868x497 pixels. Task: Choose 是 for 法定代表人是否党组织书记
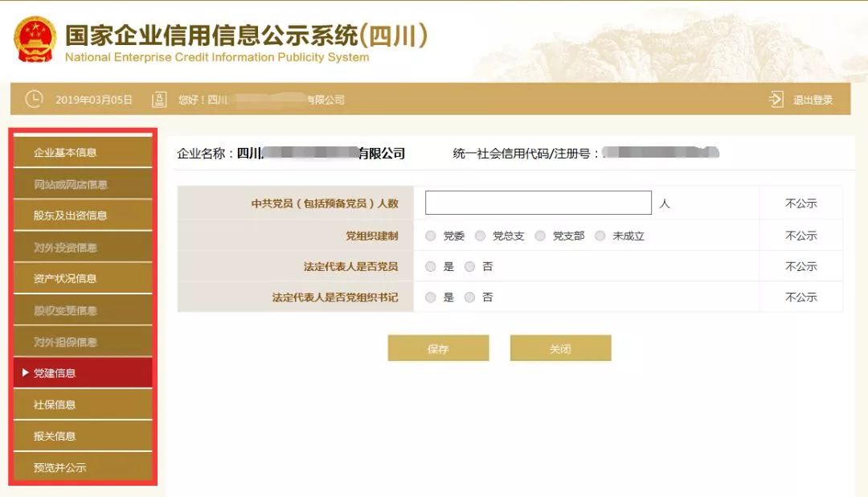click(x=431, y=298)
